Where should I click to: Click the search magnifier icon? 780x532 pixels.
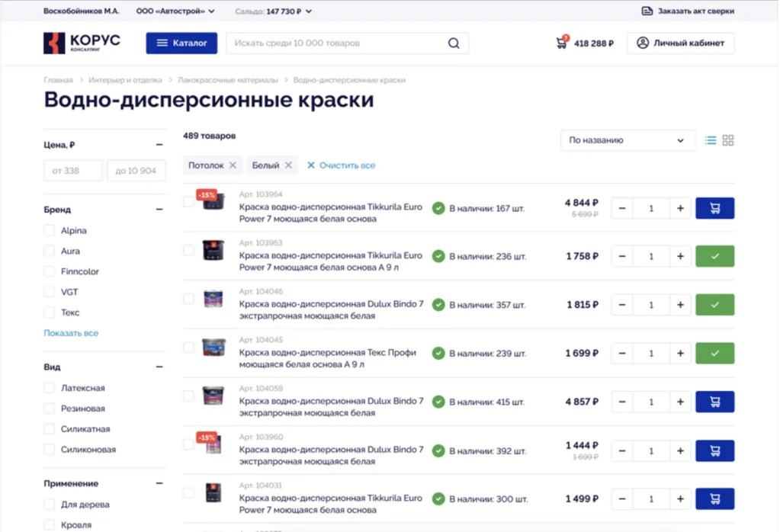tap(454, 43)
